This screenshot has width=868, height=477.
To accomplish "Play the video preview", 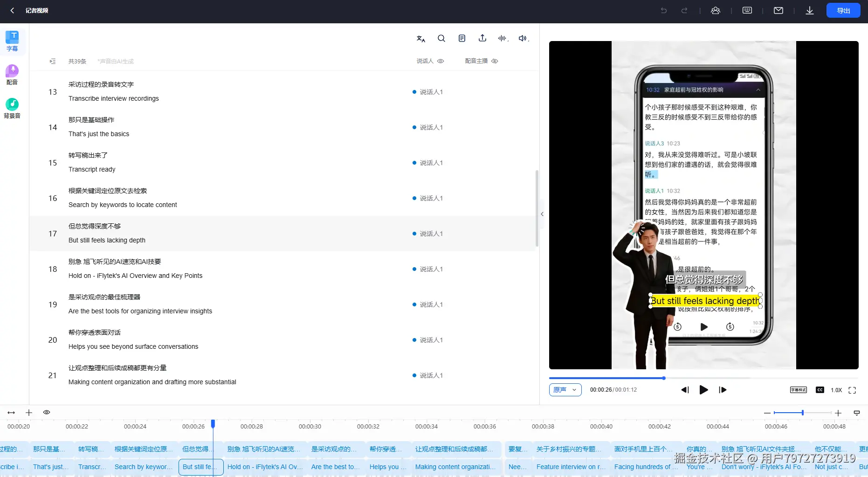I will [704, 390].
